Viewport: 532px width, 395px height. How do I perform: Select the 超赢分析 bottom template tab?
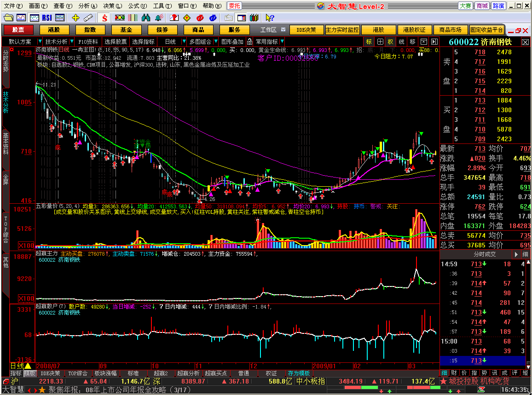point(188,373)
